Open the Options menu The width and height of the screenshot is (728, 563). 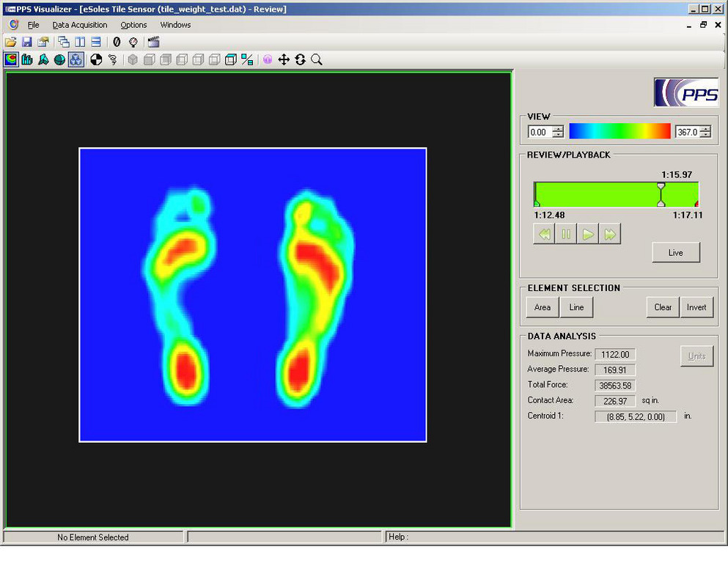(133, 25)
